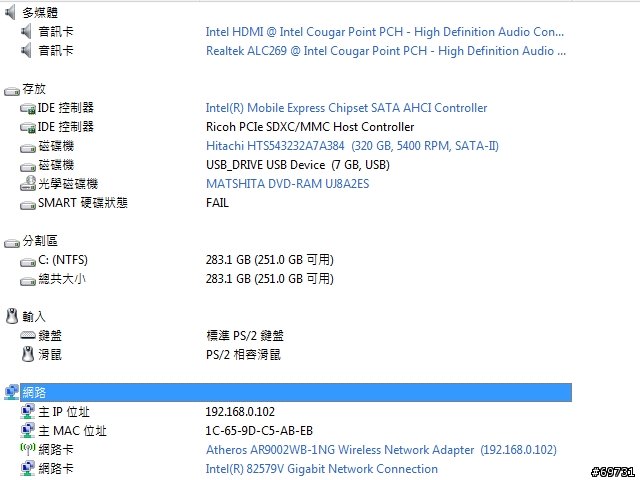Click the optical drive icon on the MATSHITA row
Image resolution: width=640 pixels, height=480 pixels.
point(28,183)
